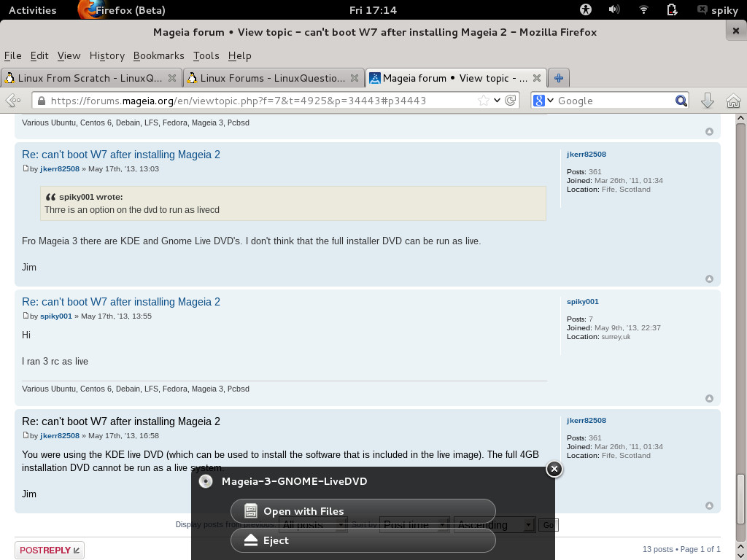Open the battery status icon
Viewport: 747px width, 560px height.
pyautogui.click(x=672, y=9)
